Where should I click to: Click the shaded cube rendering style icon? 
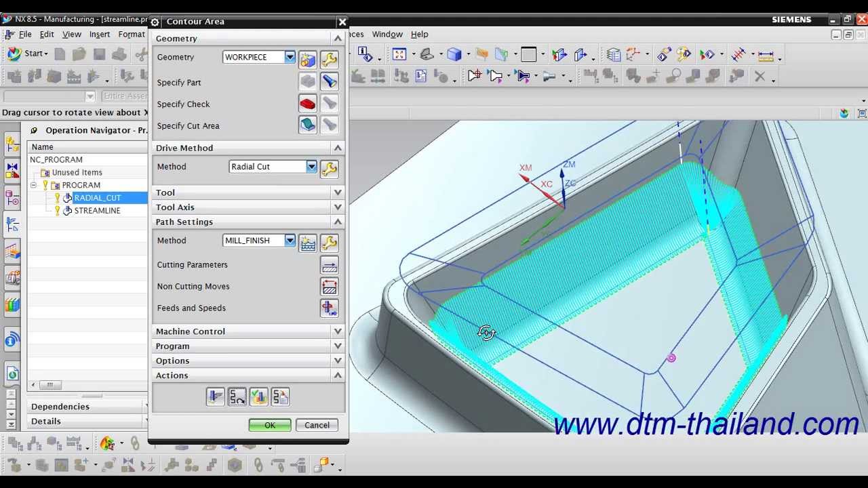[x=454, y=54]
